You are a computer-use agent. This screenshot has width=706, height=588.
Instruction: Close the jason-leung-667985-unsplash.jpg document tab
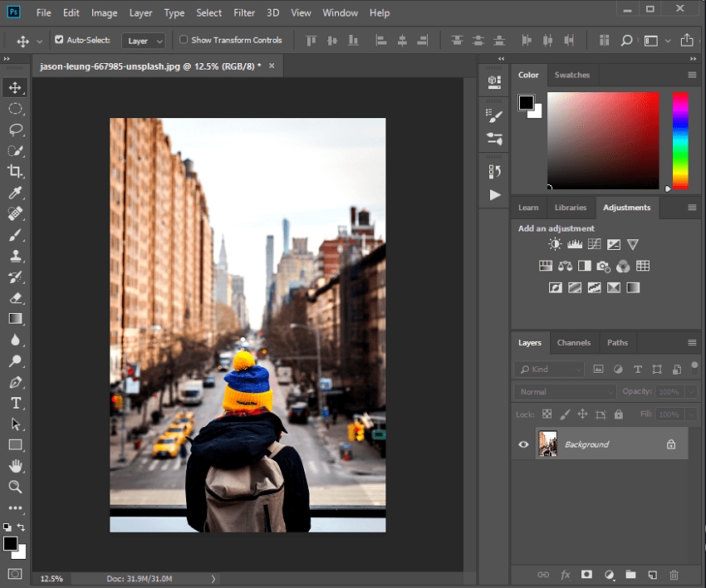(x=271, y=65)
